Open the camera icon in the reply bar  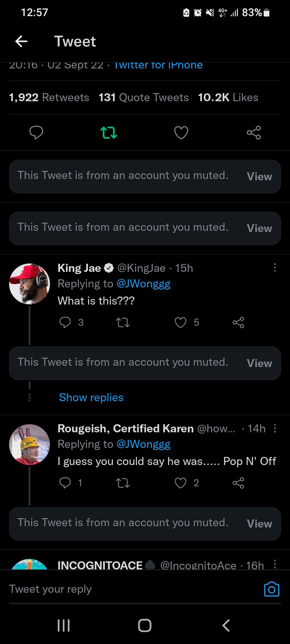click(271, 589)
